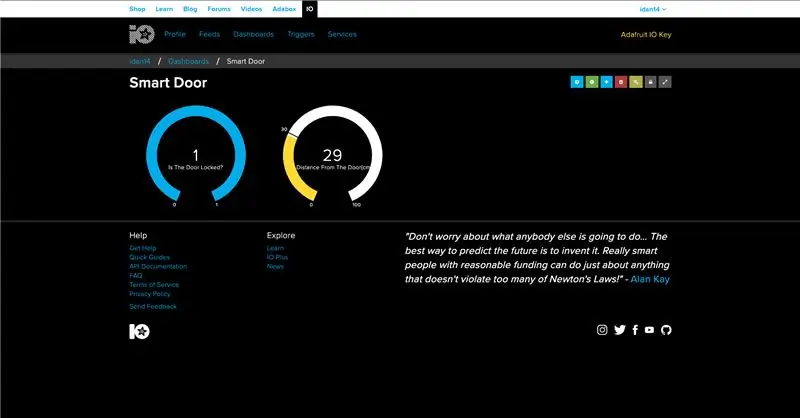
Task: Click the first blue dashboard toolbar icon
Action: [577, 82]
